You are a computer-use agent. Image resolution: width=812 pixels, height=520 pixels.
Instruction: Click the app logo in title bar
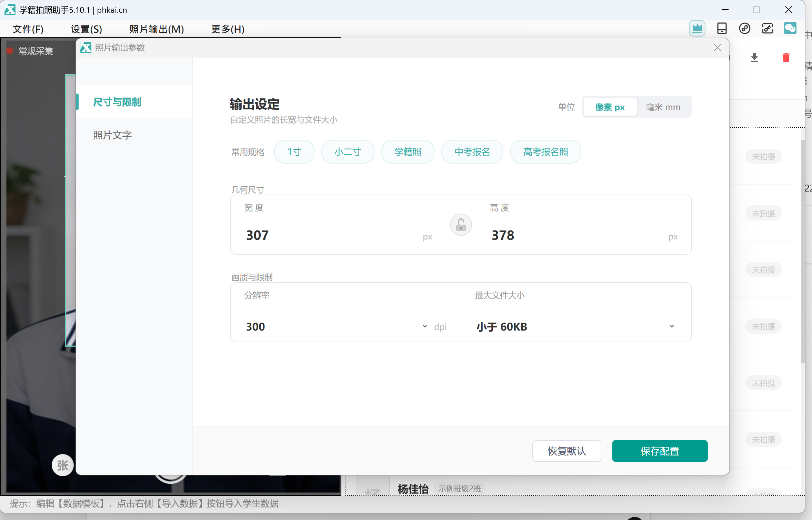(x=10, y=10)
